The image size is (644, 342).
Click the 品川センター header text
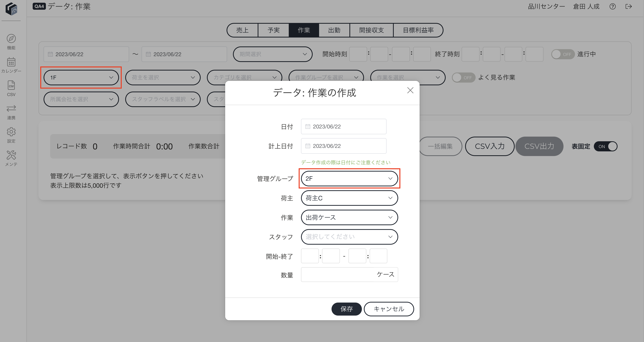click(547, 6)
